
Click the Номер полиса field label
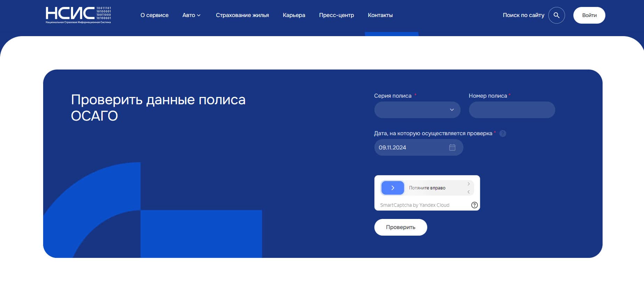[488, 96]
